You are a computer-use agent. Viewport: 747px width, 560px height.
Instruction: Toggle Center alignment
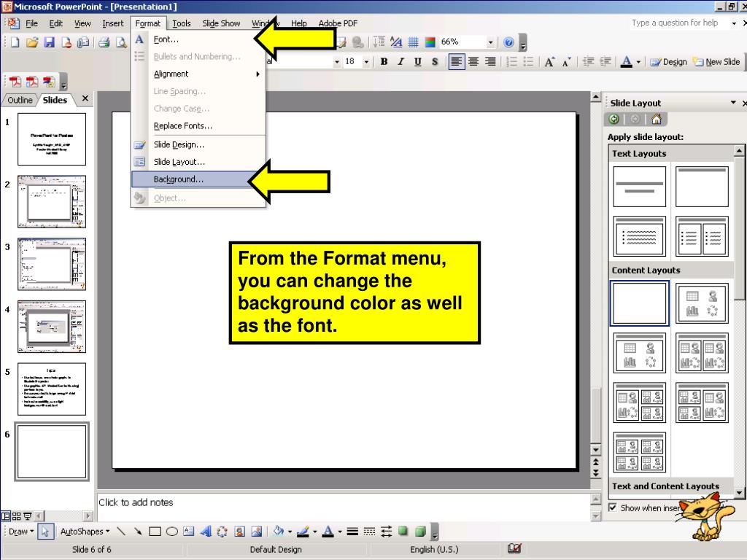tap(473, 62)
